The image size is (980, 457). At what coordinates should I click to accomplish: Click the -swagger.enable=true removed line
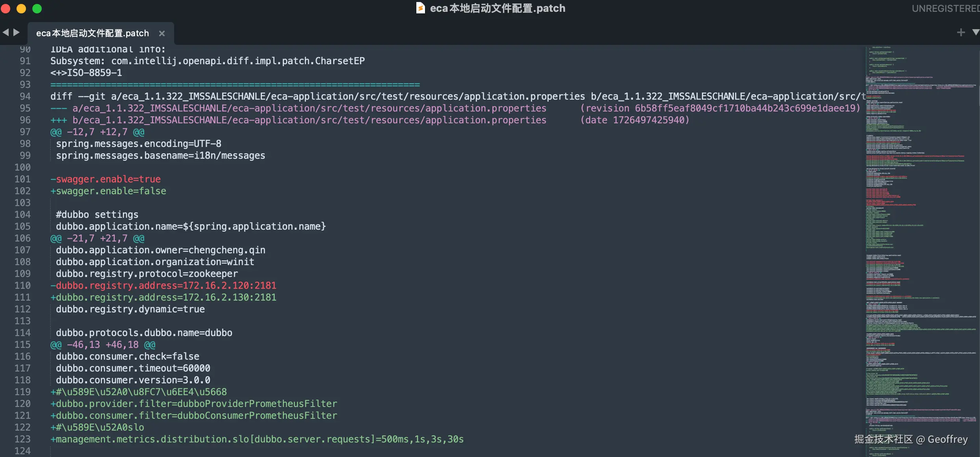click(x=106, y=179)
